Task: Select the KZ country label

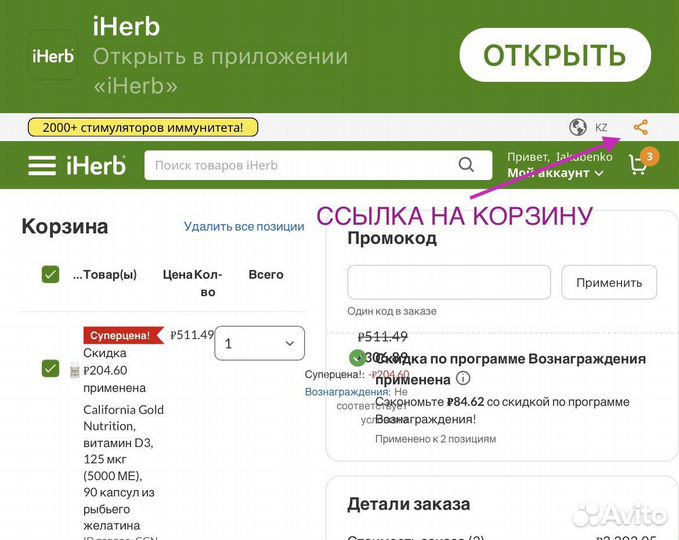Action: pyautogui.click(x=601, y=127)
